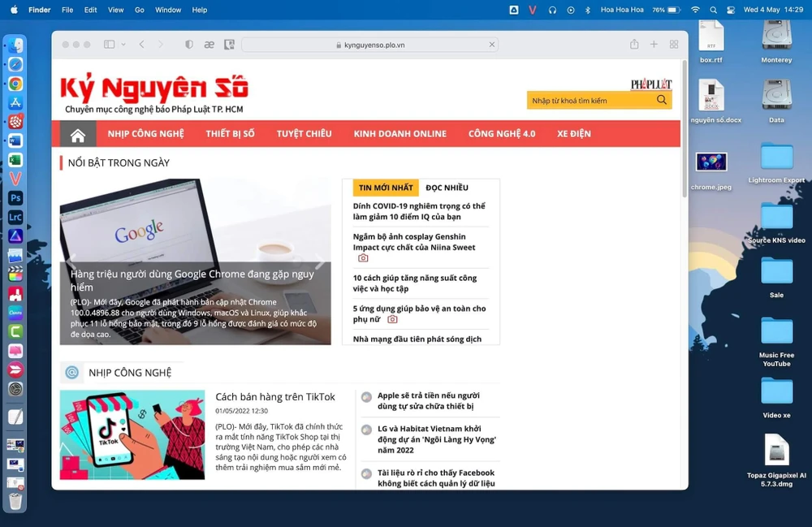Click the home icon in the red navigation bar
Screen dimensions: 812x527
click(78, 134)
